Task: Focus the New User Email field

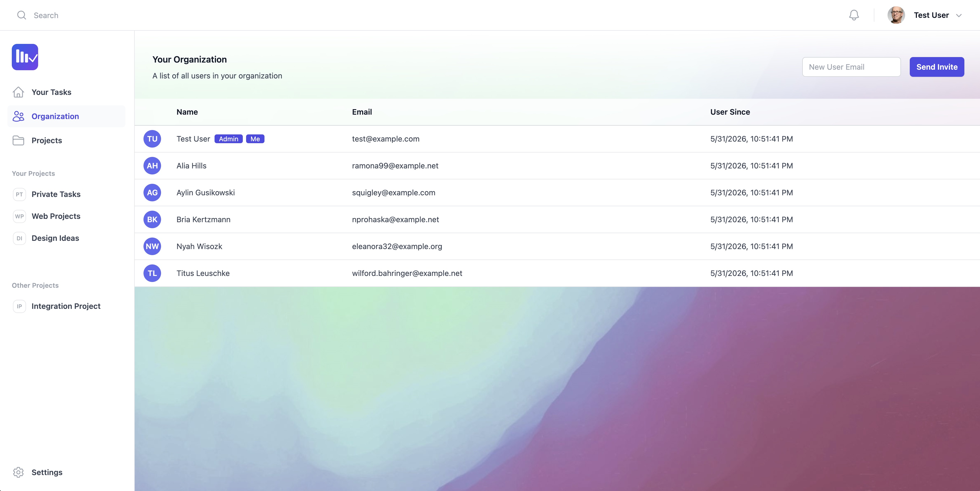Action: [851, 67]
